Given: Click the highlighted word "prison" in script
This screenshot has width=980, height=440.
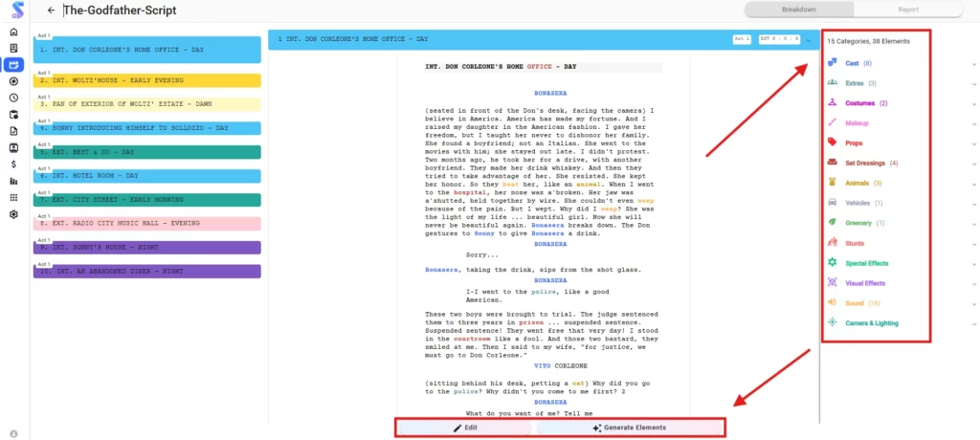Looking at the screenshot, I should coord(531,322).
